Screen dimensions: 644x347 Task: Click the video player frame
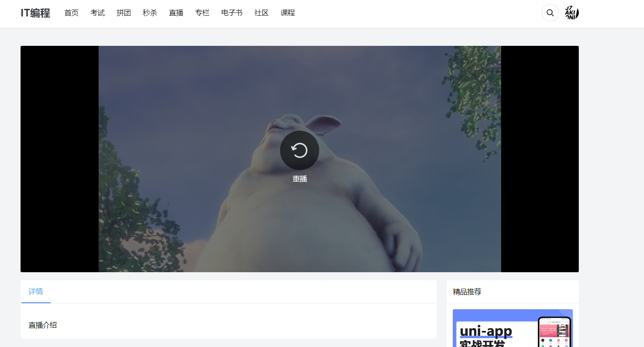point(299,159)
